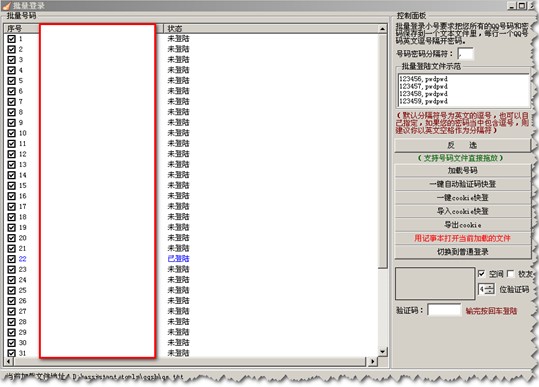Disable the 空间 checkbox
The image size is (539, 387).
click(481, 274)
